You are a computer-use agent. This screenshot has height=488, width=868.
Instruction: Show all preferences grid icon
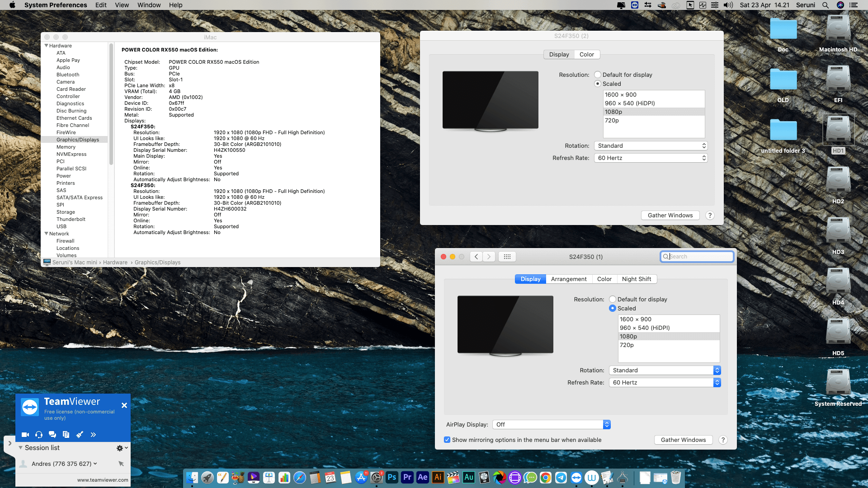pyautogui.click(x=507, y=257)
